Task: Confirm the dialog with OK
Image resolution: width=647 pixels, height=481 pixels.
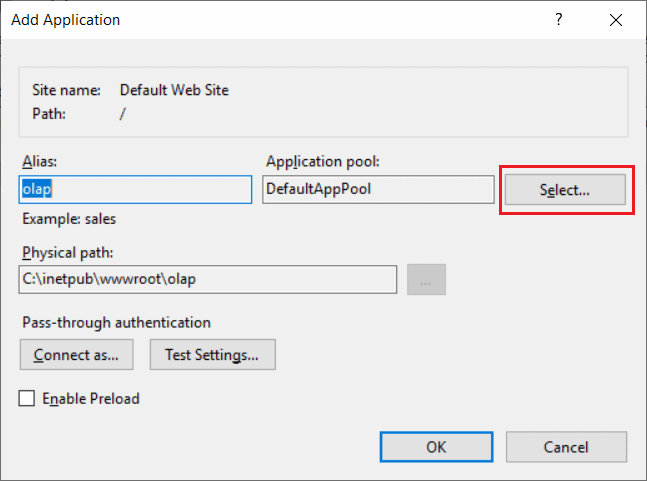Action: coord(436,447)
